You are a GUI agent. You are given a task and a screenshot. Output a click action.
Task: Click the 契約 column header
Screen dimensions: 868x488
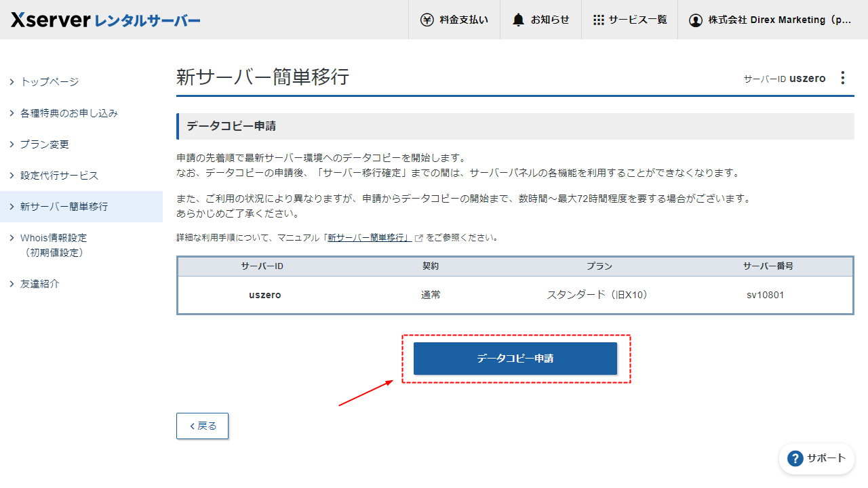pyautogui.click(x=431, y=266)
